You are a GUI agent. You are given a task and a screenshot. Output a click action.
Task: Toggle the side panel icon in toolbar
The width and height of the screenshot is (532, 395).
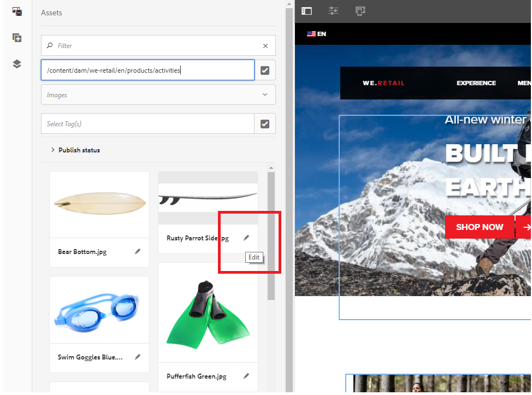[x=306, y=11]
